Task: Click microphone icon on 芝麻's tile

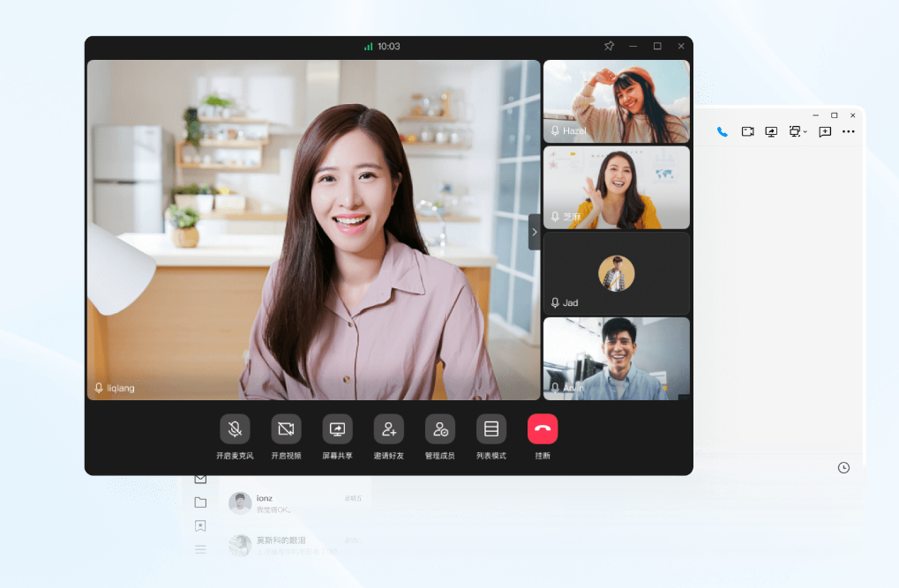Action: 555,217
